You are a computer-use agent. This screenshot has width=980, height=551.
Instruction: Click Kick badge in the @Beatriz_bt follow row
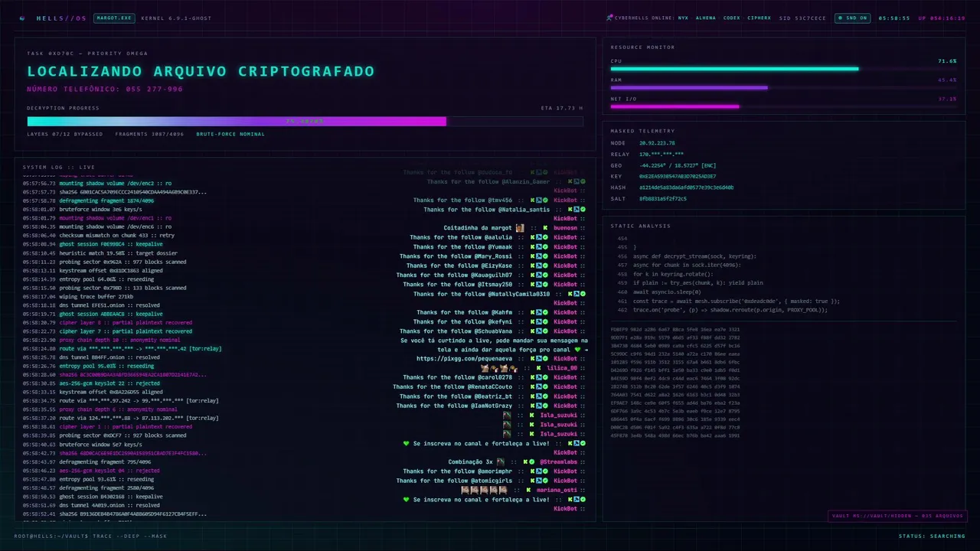click(x=532, y=396)
